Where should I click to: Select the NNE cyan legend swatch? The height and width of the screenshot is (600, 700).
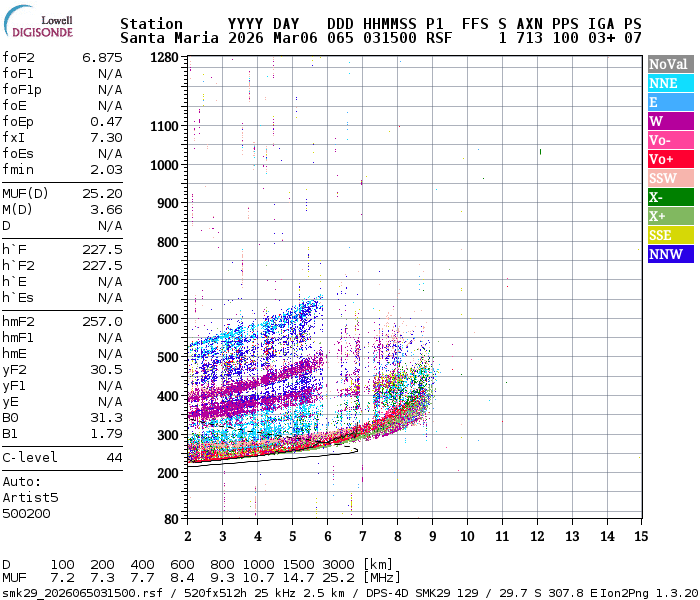click(671, 83)
